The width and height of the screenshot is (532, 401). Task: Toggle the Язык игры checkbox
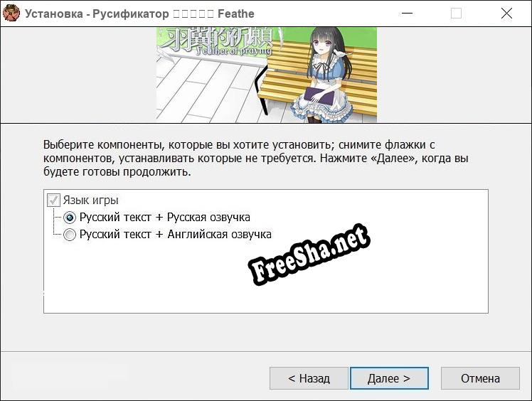[53, 200]
